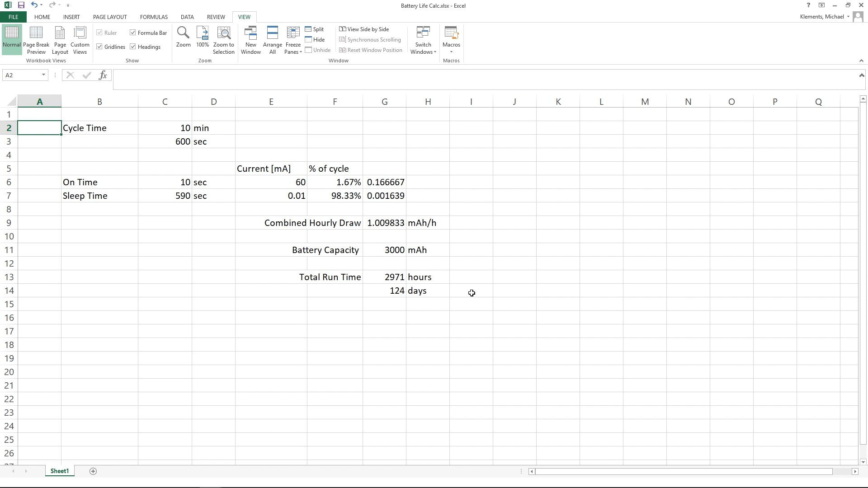Enable View Side by Side

click(x=365, y=29)
